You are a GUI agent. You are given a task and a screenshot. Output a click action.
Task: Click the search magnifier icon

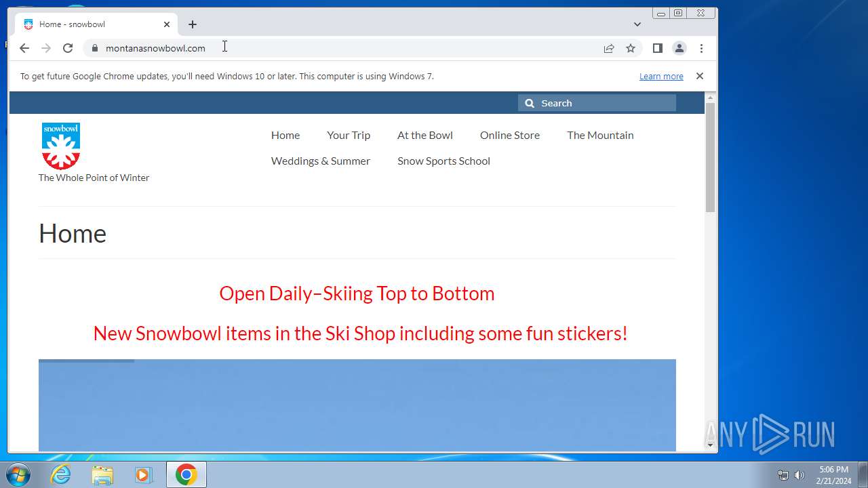click(x=530, y=103)
